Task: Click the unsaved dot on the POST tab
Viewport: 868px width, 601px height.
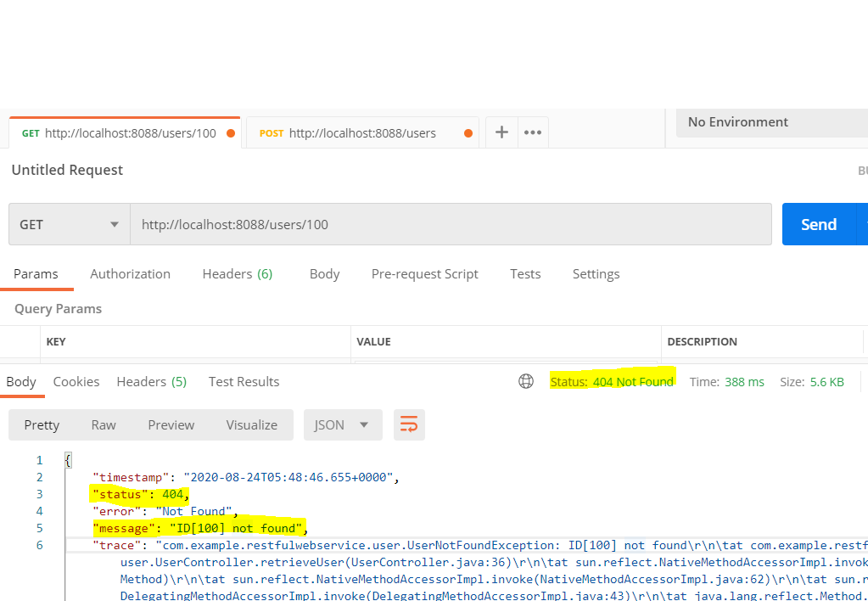Action: click(468, 133)
